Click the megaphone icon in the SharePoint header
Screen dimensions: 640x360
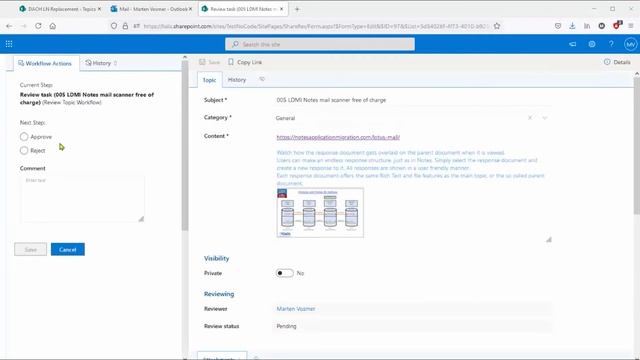[x=573, y=44]
